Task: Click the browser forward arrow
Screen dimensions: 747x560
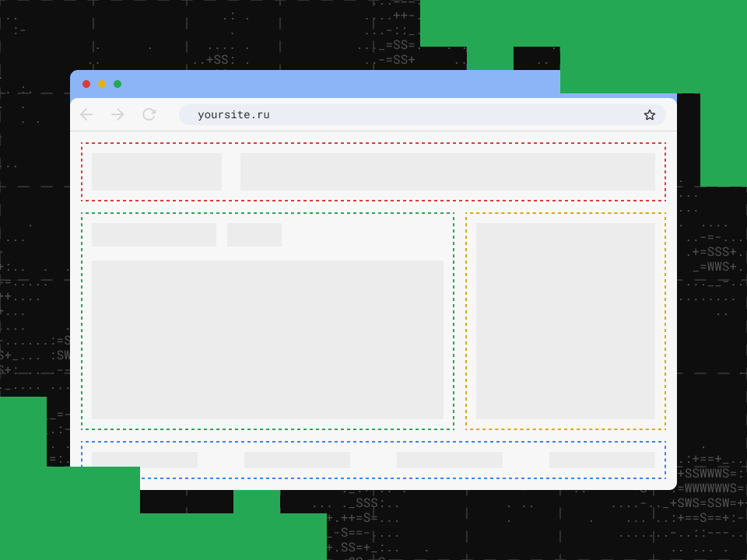Action: pyautogui.click(x=117, y=114)
